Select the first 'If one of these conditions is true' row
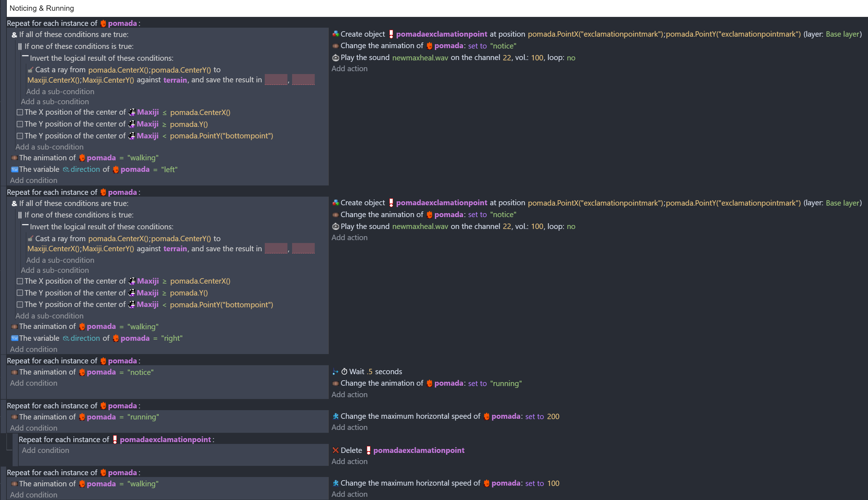Viewport: 868px width, 500px height. [79, 46]
